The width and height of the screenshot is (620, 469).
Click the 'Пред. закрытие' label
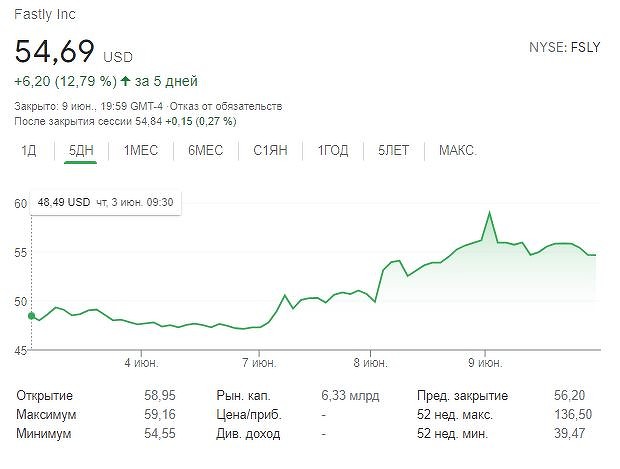coord(462,395)
